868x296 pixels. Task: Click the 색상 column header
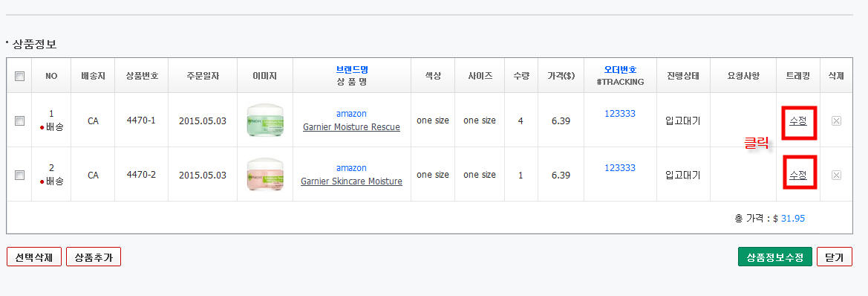tap(432, 76)
